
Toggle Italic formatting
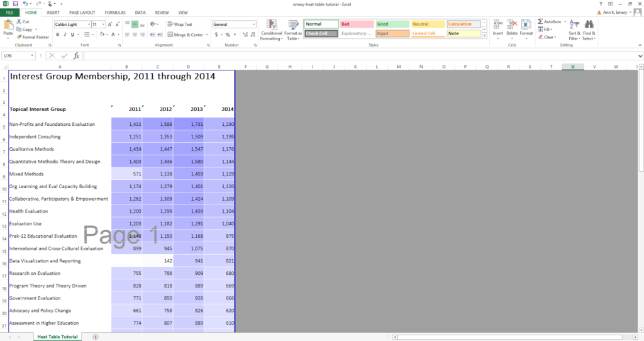point(65,35)
